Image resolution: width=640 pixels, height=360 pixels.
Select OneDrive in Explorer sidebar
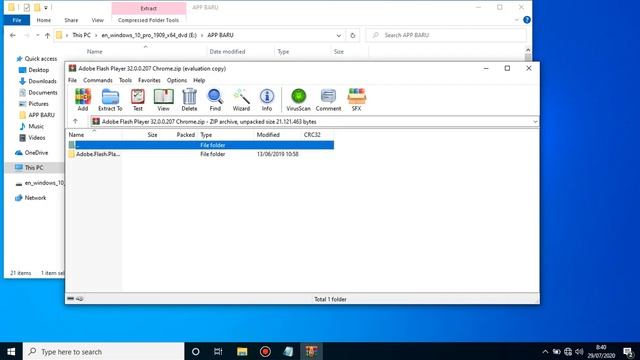point(31,153)
